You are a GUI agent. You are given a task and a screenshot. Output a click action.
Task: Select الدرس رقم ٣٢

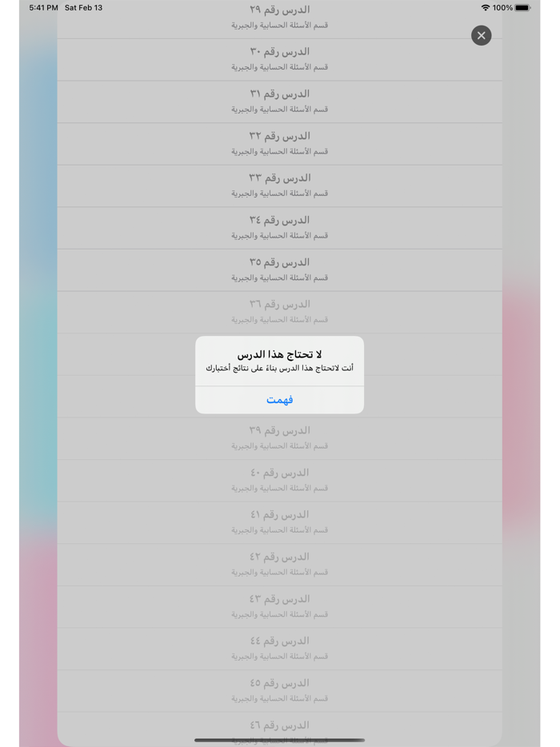point(278,143)
